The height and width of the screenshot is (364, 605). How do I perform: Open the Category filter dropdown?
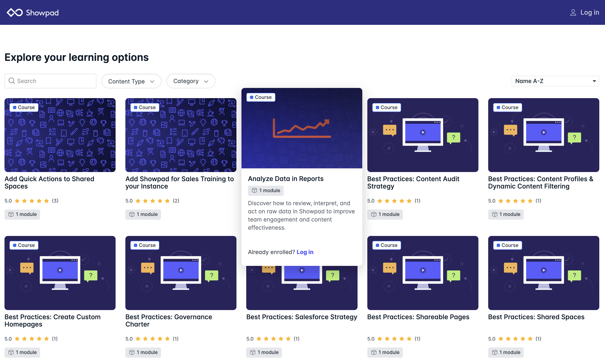(191, 81)
